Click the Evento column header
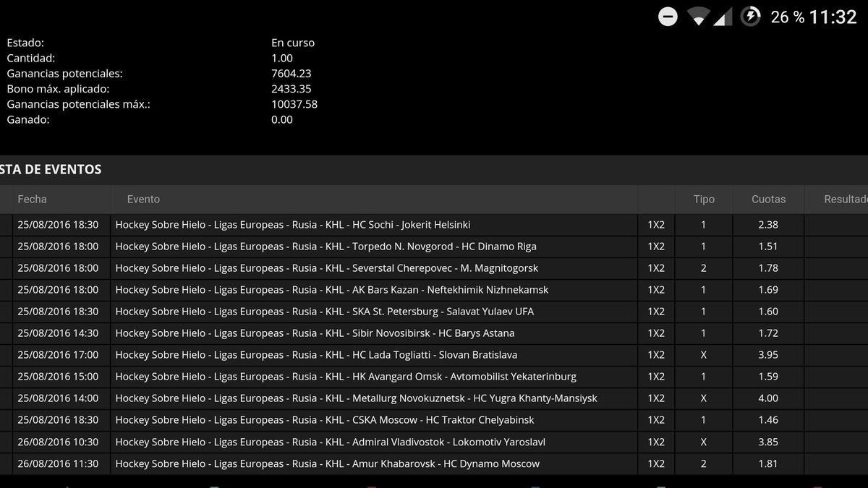Screen dimensions: 868x488 point(143,199)
